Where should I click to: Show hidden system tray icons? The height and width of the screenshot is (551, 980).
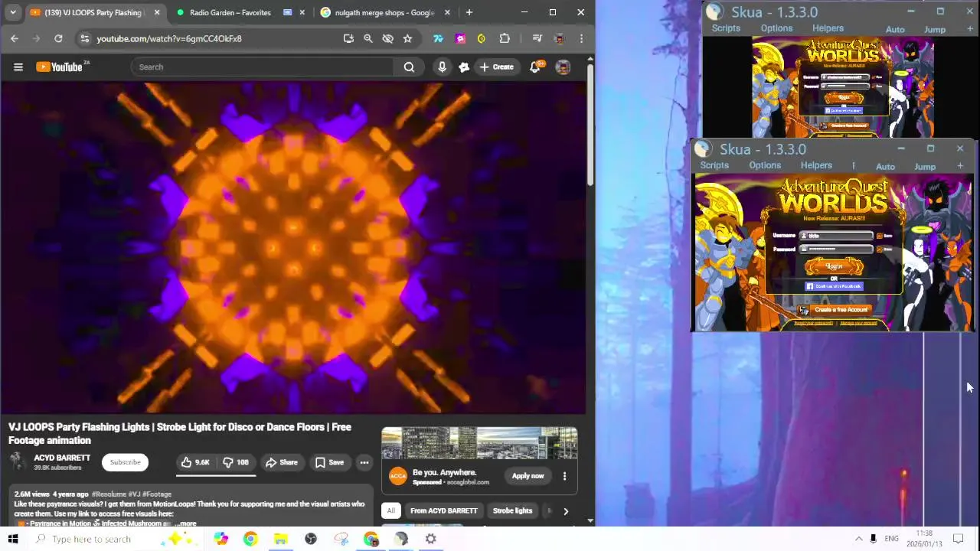click(858, 539)
